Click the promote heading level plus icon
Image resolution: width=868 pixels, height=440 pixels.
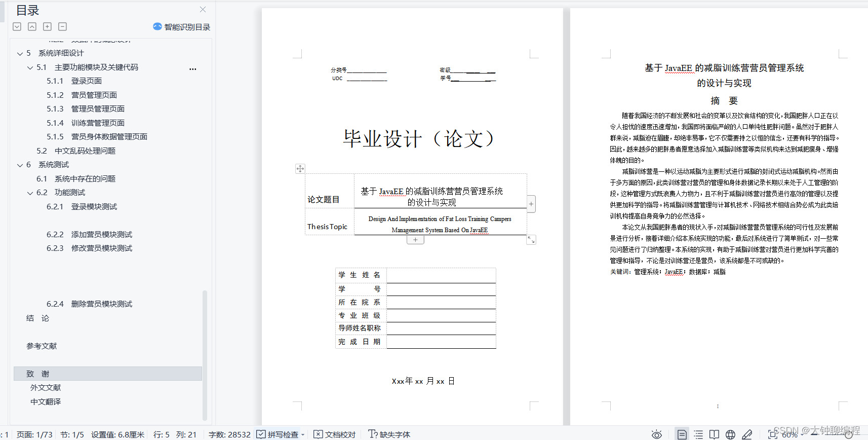click(x=47, y=26)
